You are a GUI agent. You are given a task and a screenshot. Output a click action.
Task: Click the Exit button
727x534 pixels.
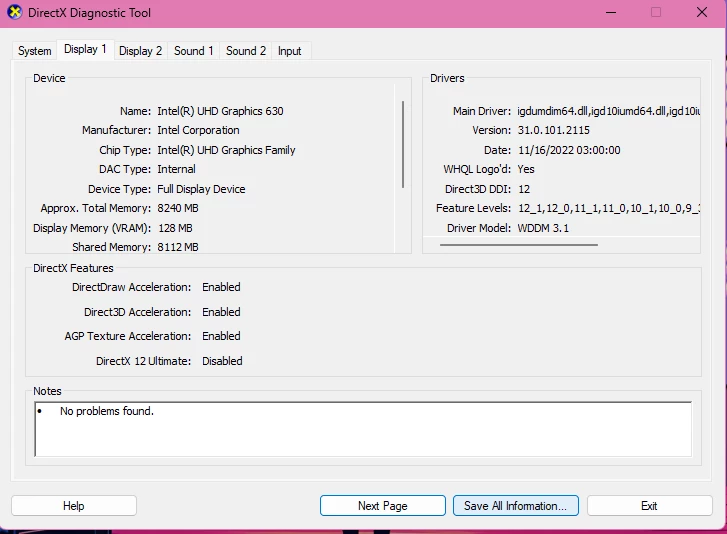(649, 506)
